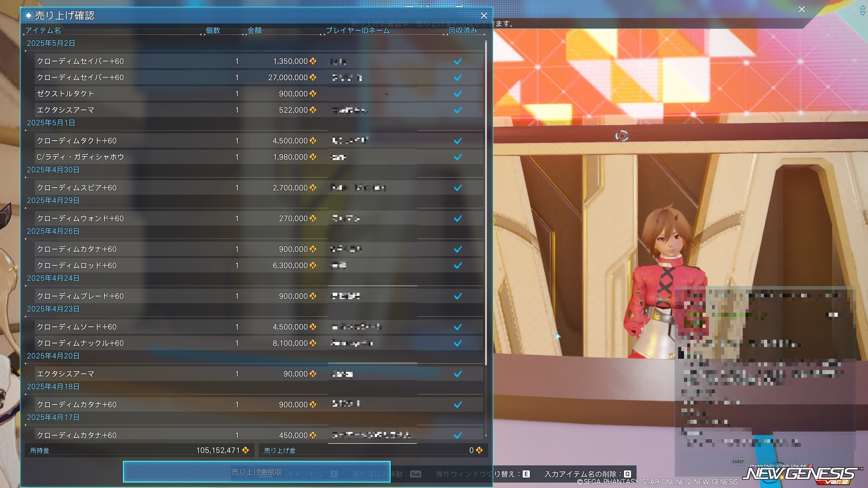Sort by プレイヤーIDネーム column header

(358, 30)
